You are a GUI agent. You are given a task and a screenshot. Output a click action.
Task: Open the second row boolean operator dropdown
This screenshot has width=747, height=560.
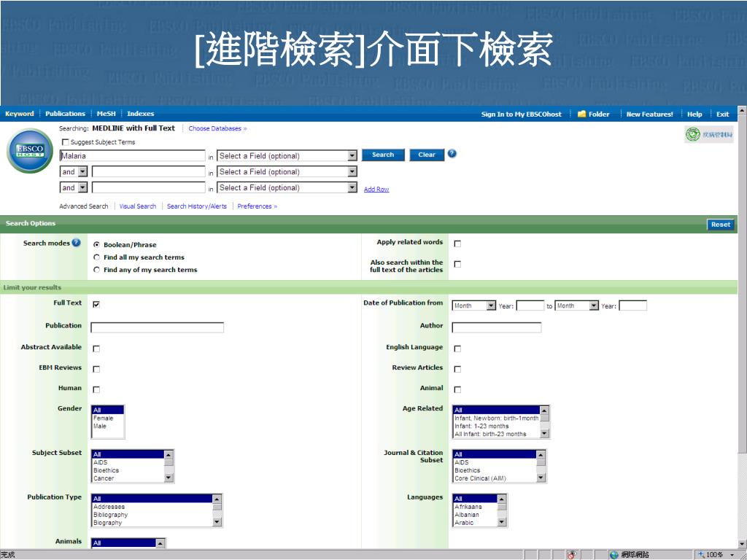(x=74, y=172)
